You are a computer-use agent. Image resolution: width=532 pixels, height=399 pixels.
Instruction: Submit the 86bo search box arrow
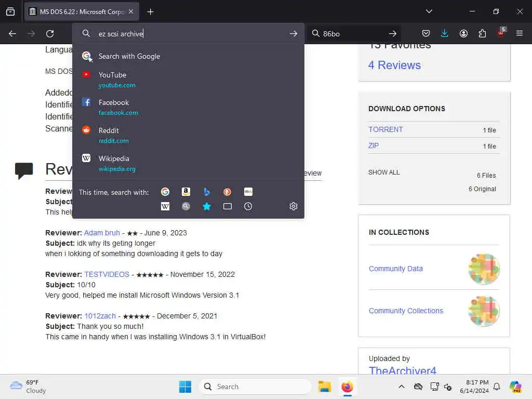(393, 34)
